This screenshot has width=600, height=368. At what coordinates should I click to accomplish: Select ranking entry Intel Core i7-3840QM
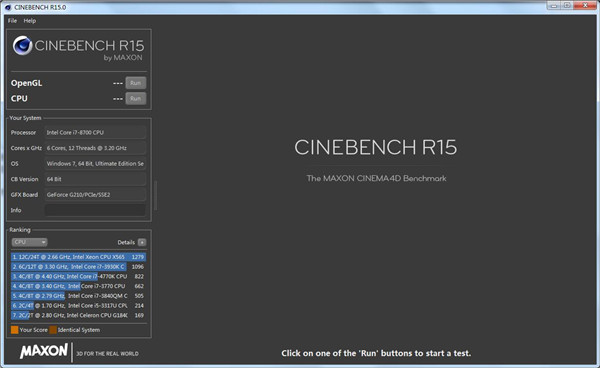tap(78, 296)
